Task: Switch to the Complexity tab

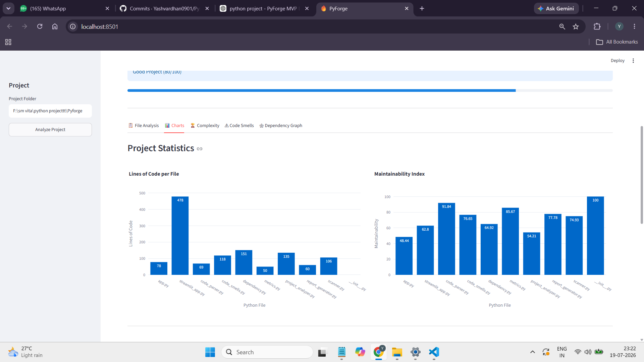Action: pos(205,126)
